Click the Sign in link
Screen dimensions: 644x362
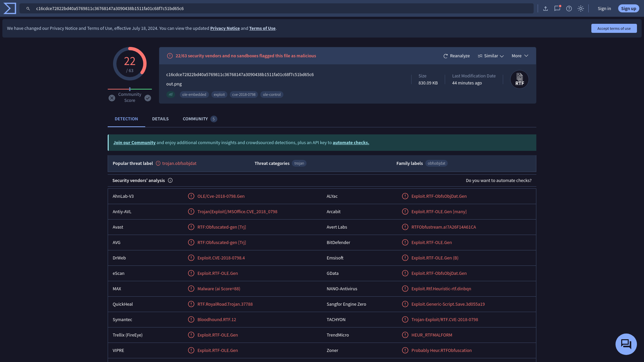click(604, 9)
